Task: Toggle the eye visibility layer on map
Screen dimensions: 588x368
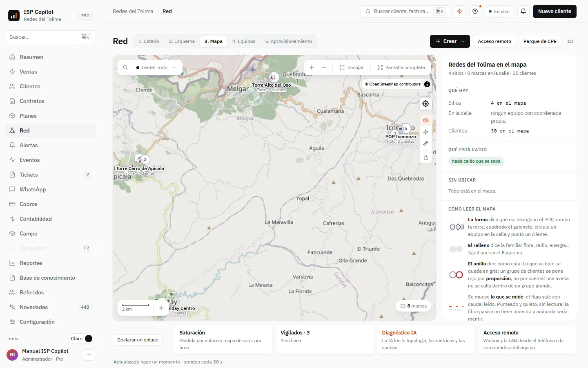Action: 425,120
